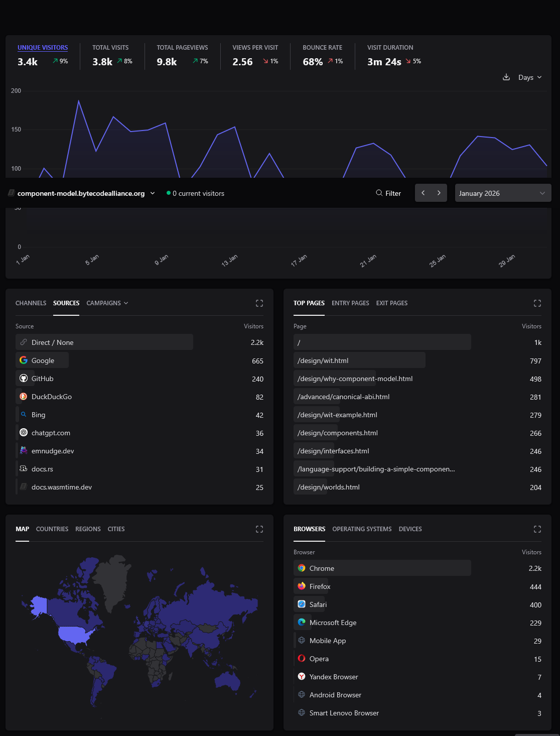Expand the Top Pages panel to fullscreen
Screen dimensions: 560x736
point(537,303)
